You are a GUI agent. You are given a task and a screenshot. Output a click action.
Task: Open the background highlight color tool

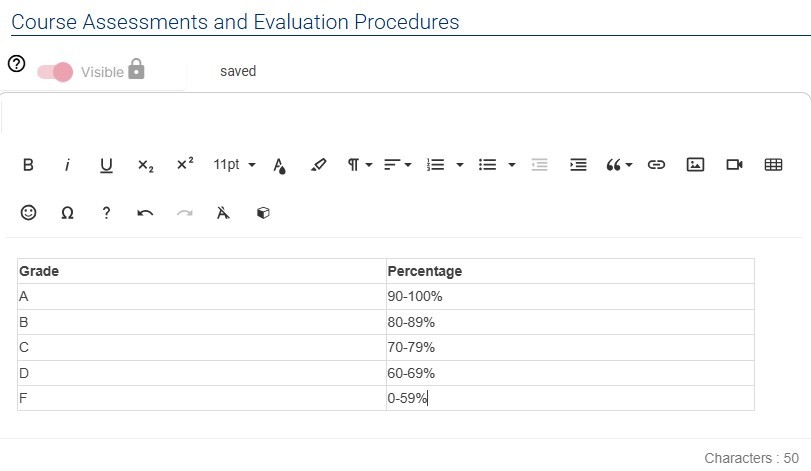pos(318,165)
